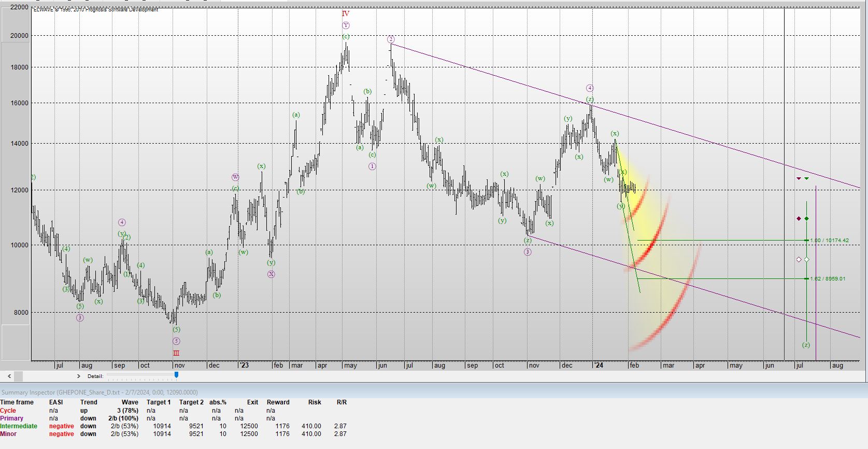Click the '24 year label on time axis
Image resolution: width=868 pixels, height=449 pixels.
(x=598, y=366)
